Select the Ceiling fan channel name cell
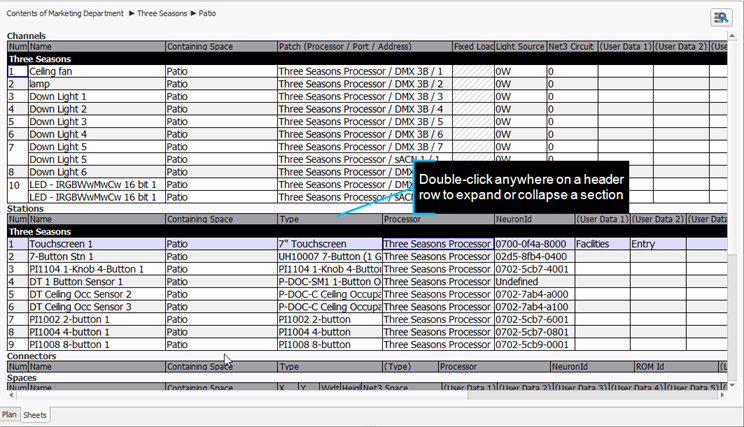The width and height of the screenshot is (744, 427). pyautogui.click(x=96, y=72)
